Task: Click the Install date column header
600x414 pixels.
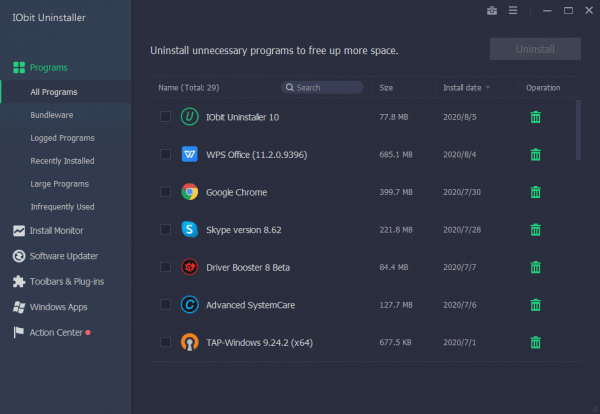Action: tap(462, 88)
